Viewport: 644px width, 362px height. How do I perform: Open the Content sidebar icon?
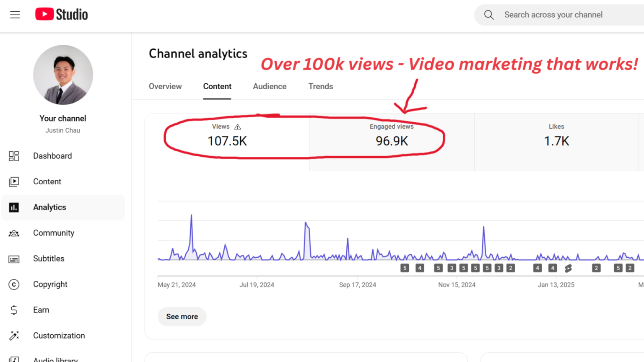[14, 181]
